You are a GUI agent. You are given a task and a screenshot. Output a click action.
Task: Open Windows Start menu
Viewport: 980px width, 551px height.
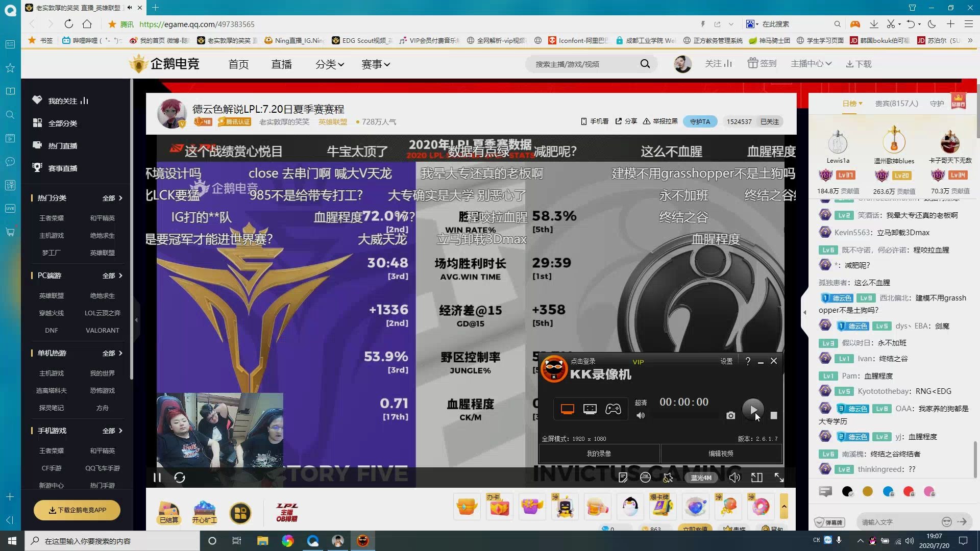(12, 541)
